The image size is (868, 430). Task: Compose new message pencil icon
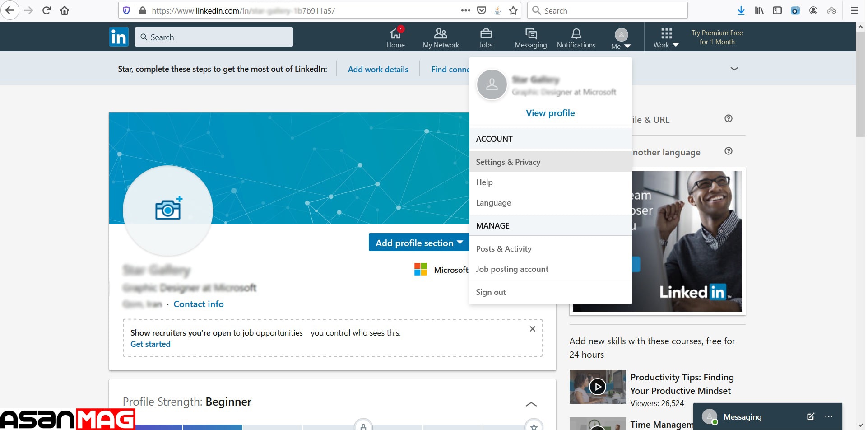click(811, 416)
